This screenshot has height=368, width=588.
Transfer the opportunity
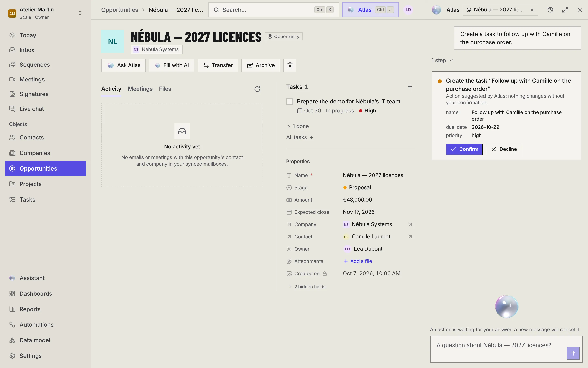218,65
